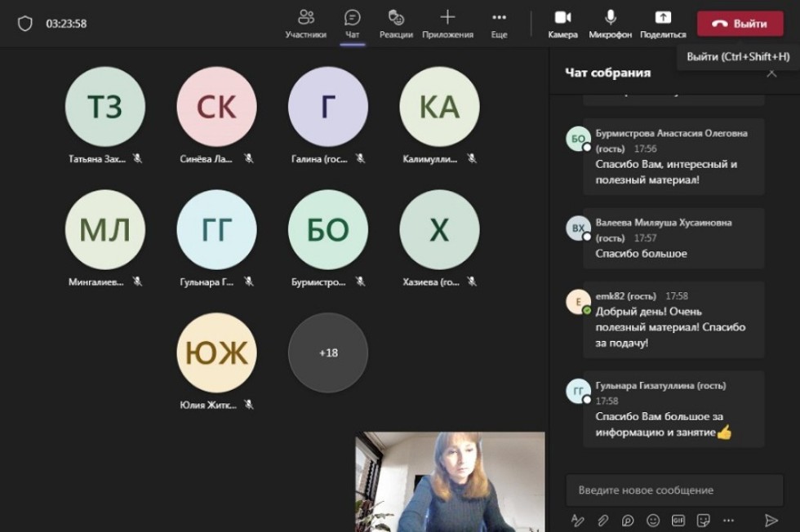Open the Участники participants panel
This screenshot has width=800, height=532.
[306, 23]
